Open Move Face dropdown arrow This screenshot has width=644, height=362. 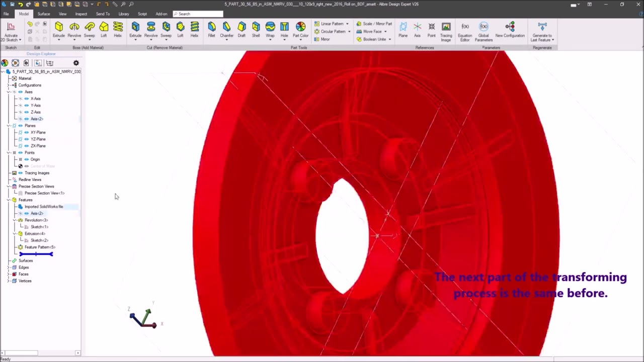coord(385,32)
